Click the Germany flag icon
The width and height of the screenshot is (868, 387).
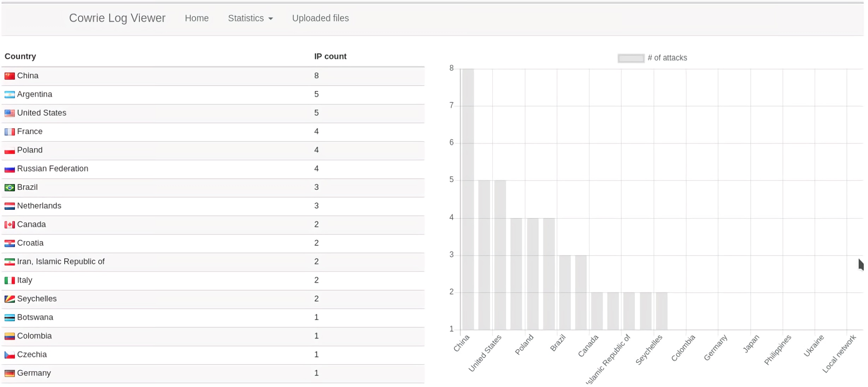(10, 373)
